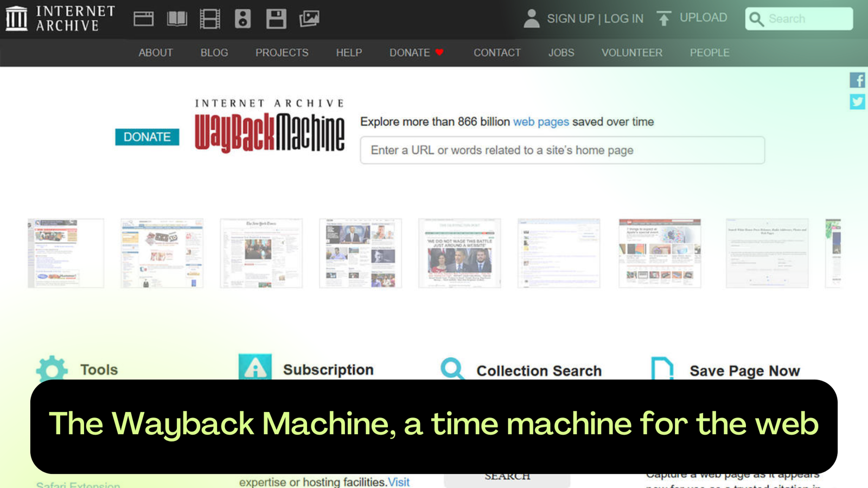Focus the top Search box
The width and height of the screenshot is (868, 488).
coord(799,19)
